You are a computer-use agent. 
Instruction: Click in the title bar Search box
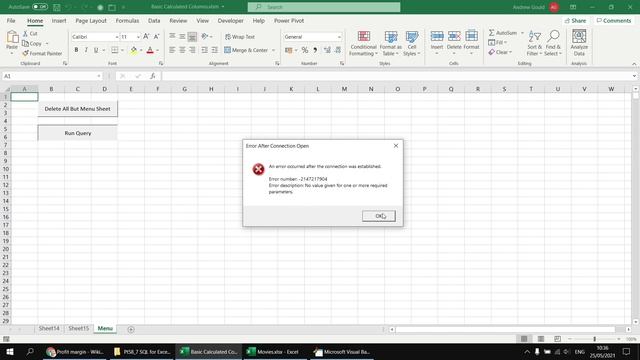coord(324,7)
